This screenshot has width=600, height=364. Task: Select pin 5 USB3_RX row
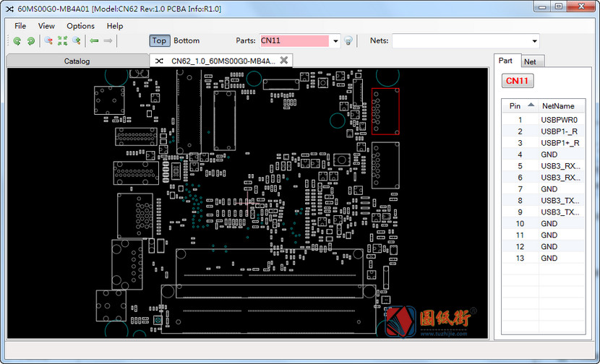coord(544,166)
